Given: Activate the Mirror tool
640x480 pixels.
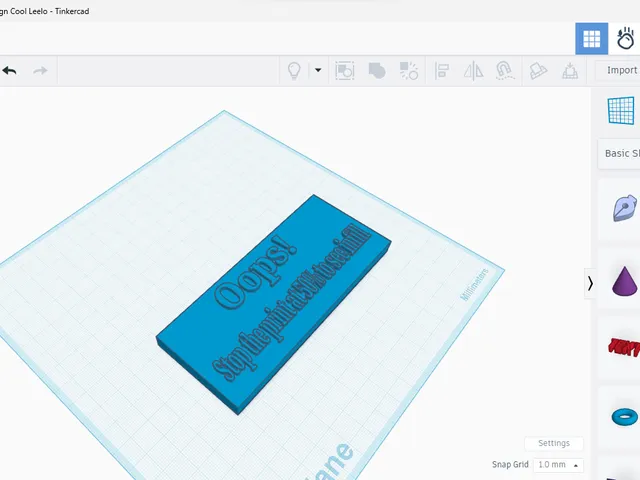Looking at the screenshot, I should (473, 71).
